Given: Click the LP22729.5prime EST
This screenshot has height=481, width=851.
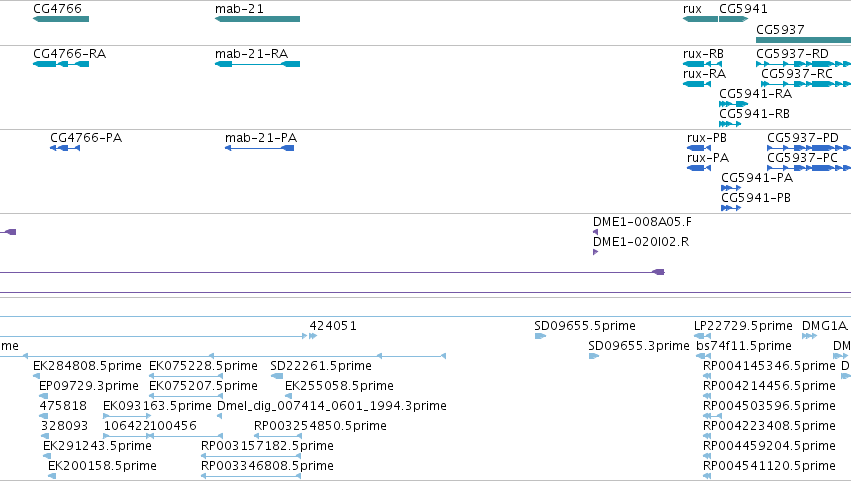Looking at the screenshot, I should (x=702, y=337).
